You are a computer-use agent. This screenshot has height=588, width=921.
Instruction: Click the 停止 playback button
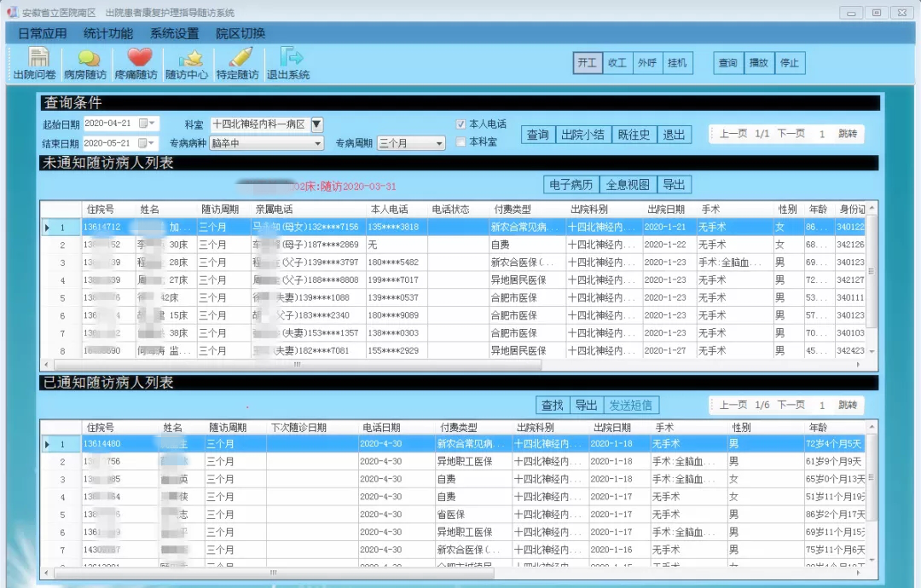pos(790,63)
